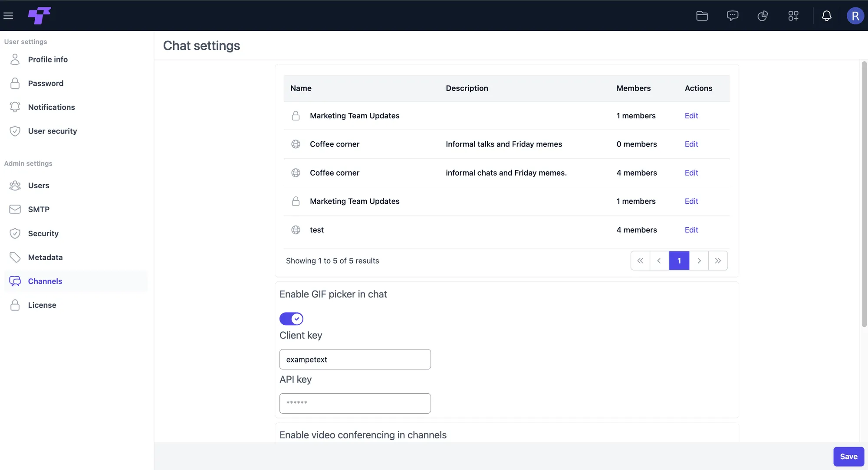This screenshot has width=868, height=470.
Task: Edit the first Marketing Team Updates channel
Action: [x=691, y=116]
